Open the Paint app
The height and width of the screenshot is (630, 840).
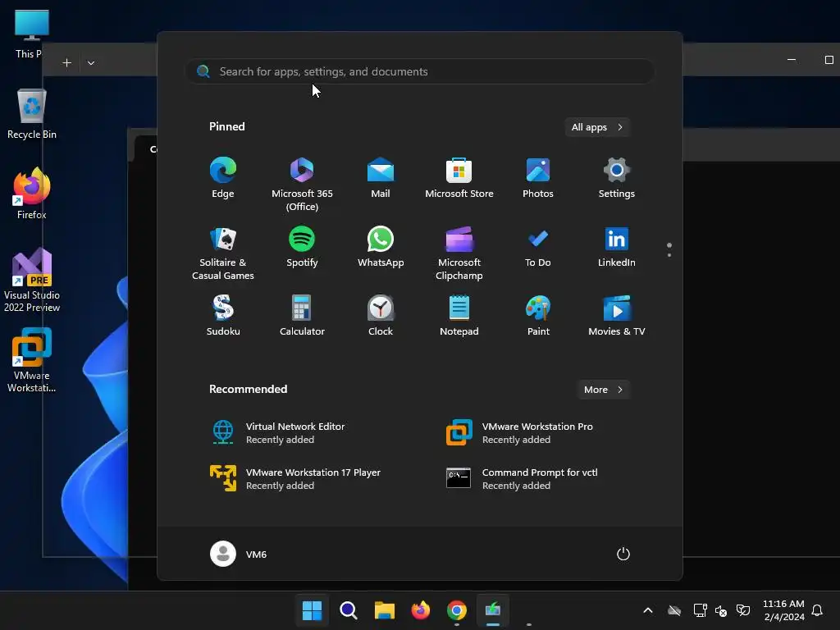[538, 316]
